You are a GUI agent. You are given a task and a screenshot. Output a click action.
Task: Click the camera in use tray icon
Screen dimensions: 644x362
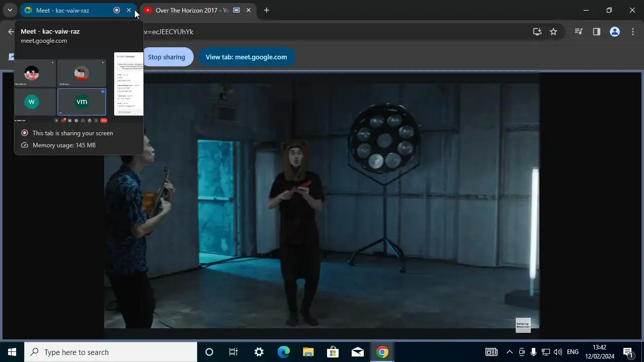pos(522,352)
